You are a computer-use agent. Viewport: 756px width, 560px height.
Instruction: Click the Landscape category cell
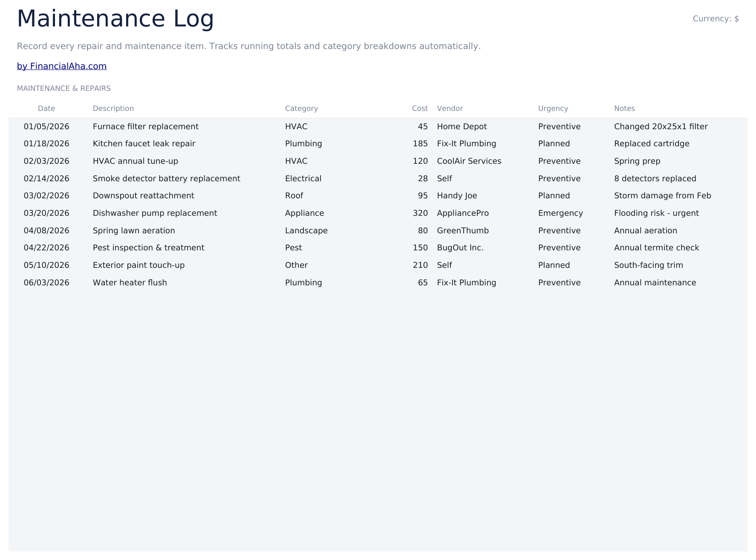[306, 231]
